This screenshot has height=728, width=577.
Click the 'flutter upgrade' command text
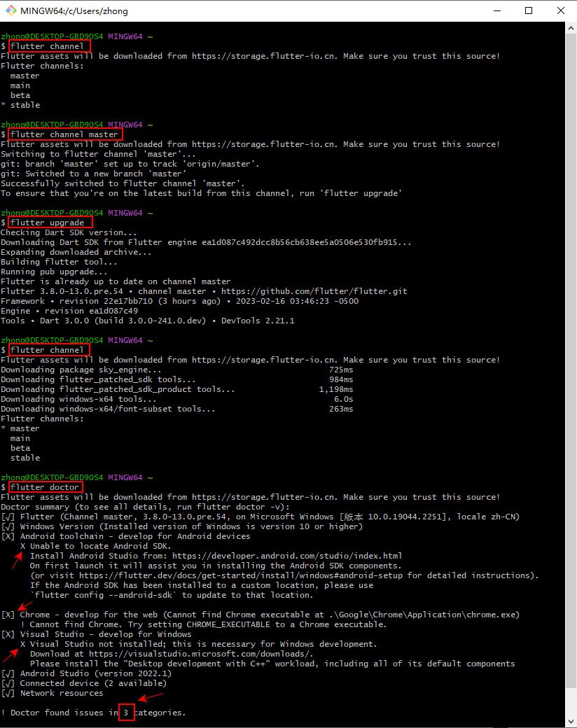[48, 223]
